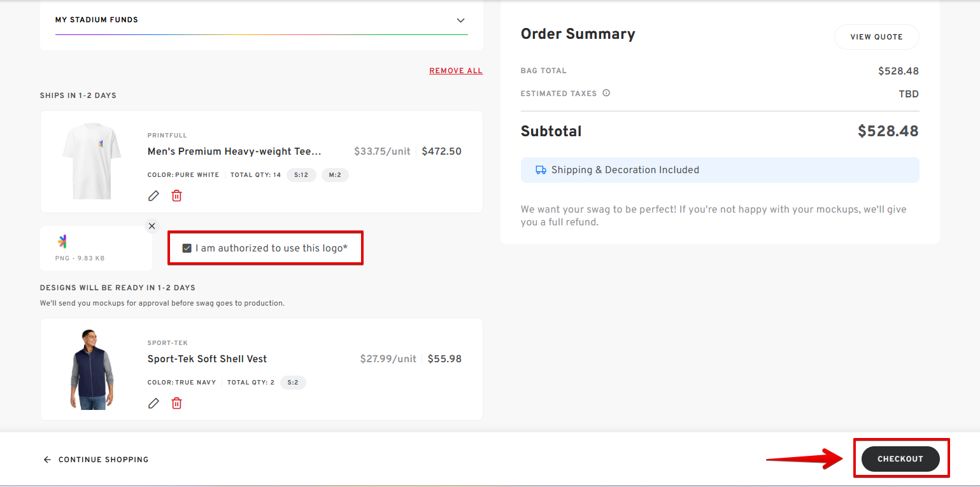Click the uploaded logo PNG thumbnail
The image size is (980, 487).
[62, 241]
